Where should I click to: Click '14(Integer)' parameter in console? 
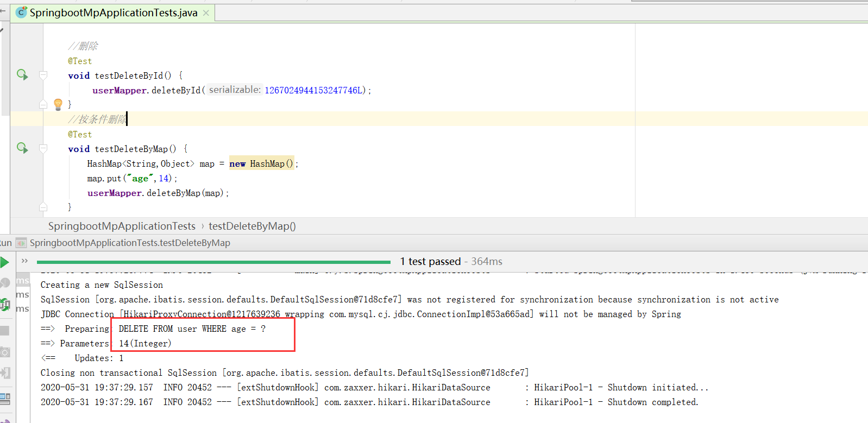pyautogui.click(x=145, y=343)
